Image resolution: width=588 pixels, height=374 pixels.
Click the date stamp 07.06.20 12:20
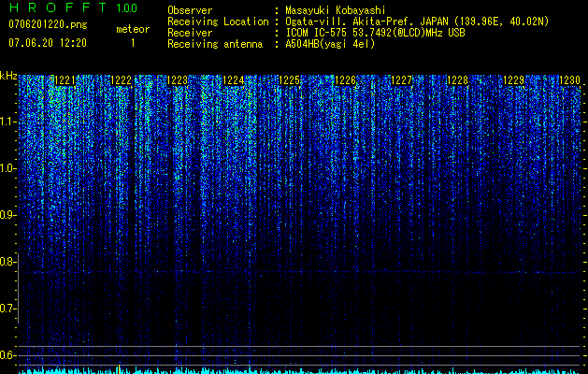click(x=48, y=43)
